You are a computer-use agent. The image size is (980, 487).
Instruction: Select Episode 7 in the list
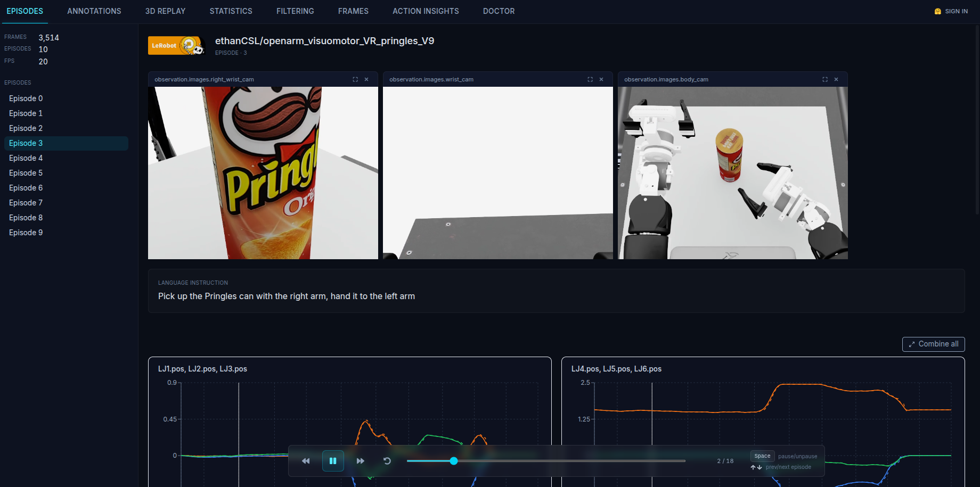click(x=66, y=203)
